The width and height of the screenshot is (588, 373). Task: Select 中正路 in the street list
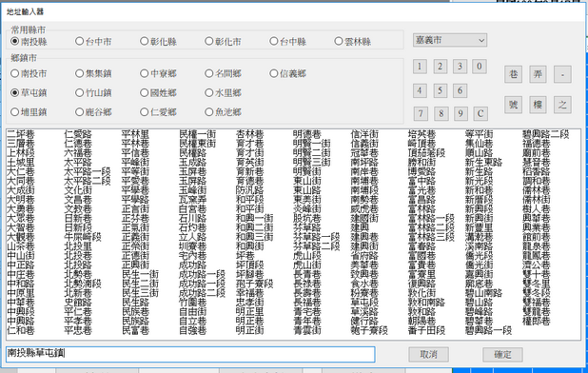click(x=21, y=265)
